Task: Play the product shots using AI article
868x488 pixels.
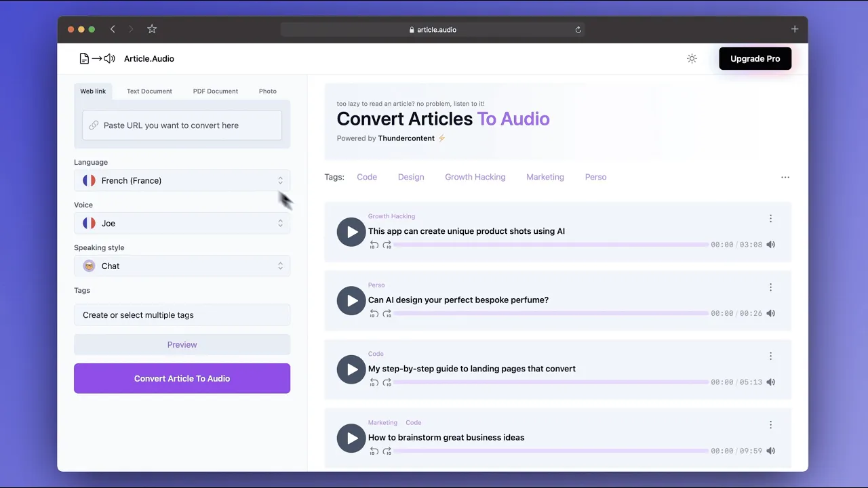Action: [x=351, y=232]
